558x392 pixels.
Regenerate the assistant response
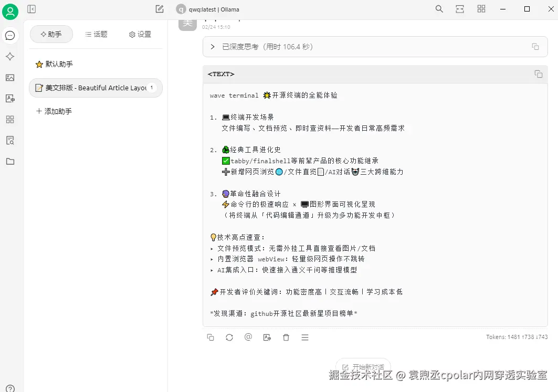coord(229,337)
